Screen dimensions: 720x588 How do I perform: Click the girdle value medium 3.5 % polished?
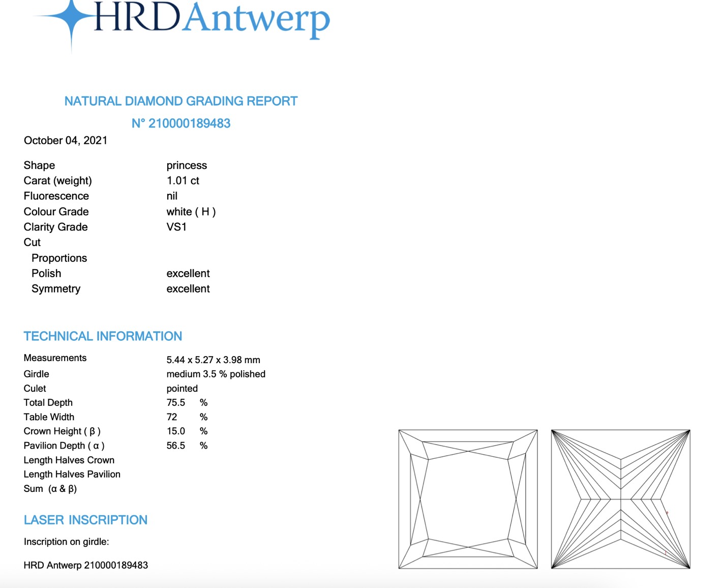click(216, 374)
